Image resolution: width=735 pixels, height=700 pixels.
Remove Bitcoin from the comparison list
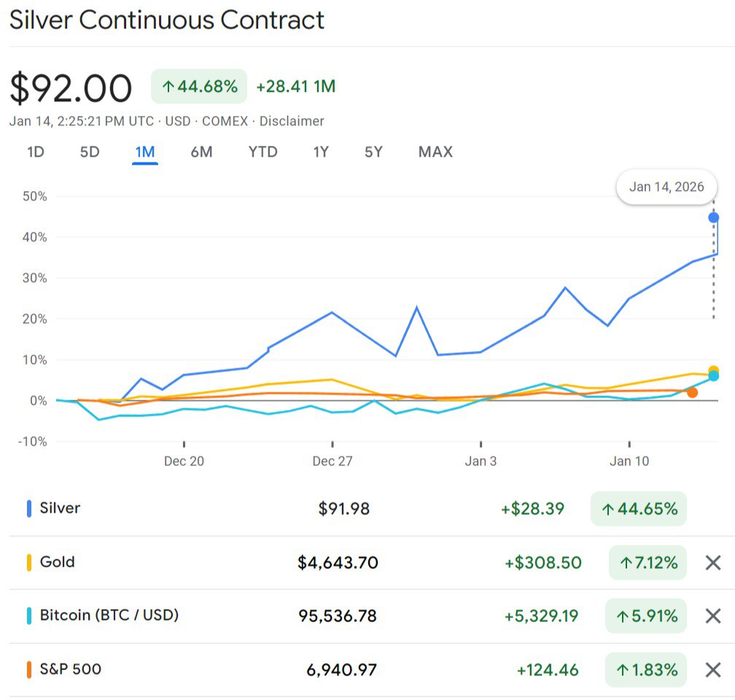(x=712, y=616)
